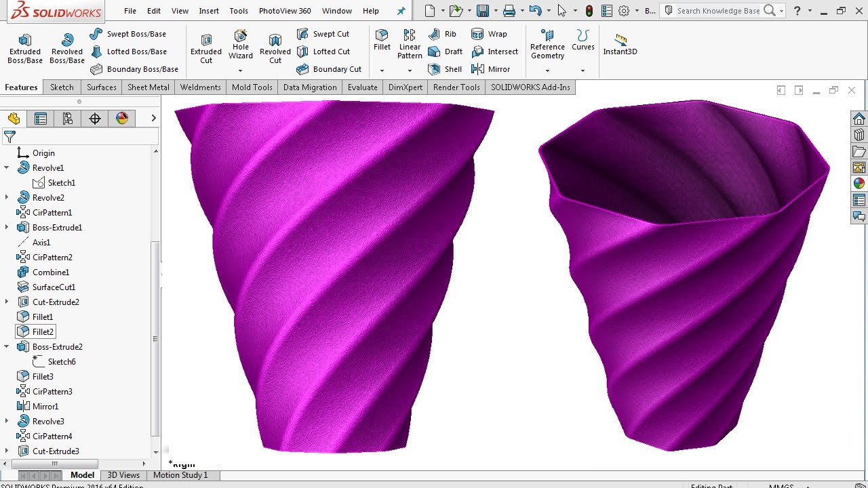The height and width of the screenshot is (488, 868).
Task: Switch to the Surfaces tab
Action: click(102, 87)
